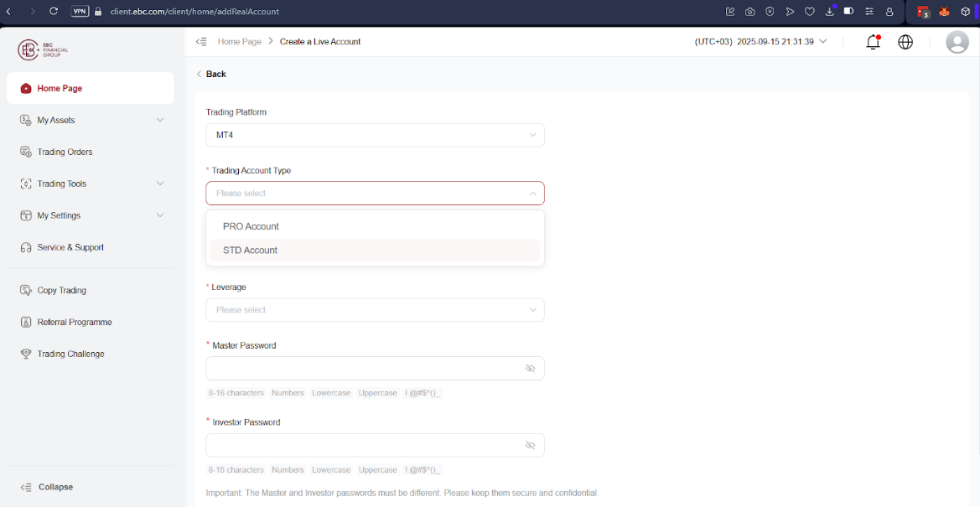Click the Trading Tools sidebar icon
Image resolution: width=980 pixels, height=507 pixels.
pos(26,184)
